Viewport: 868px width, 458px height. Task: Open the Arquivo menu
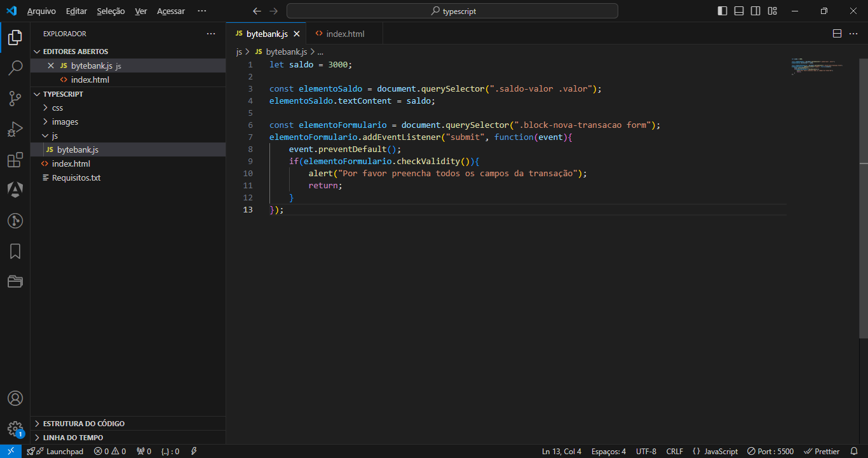[x=41, y=11]
